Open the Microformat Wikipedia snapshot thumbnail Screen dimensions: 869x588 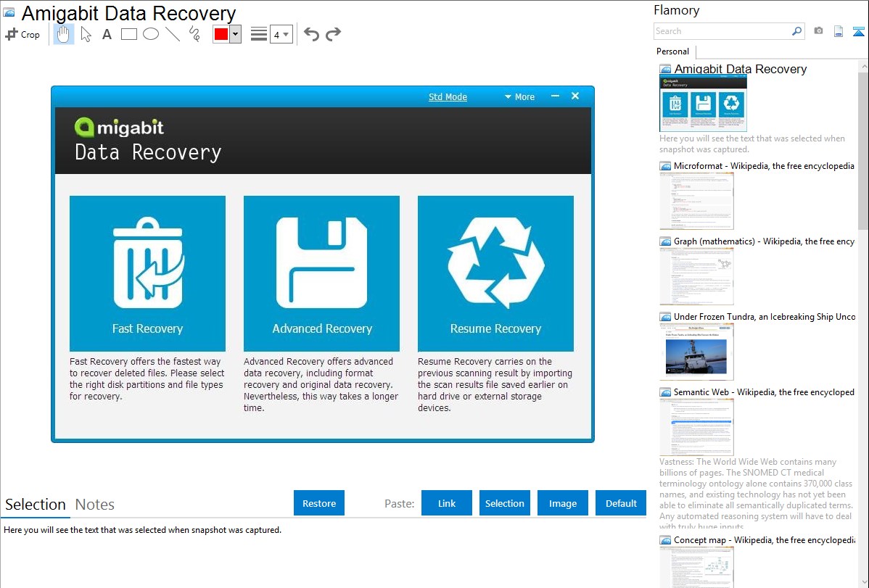[x=696, y=201]
